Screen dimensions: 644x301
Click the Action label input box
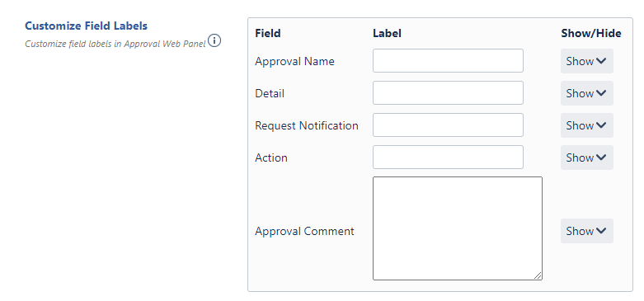click(448, 157)
